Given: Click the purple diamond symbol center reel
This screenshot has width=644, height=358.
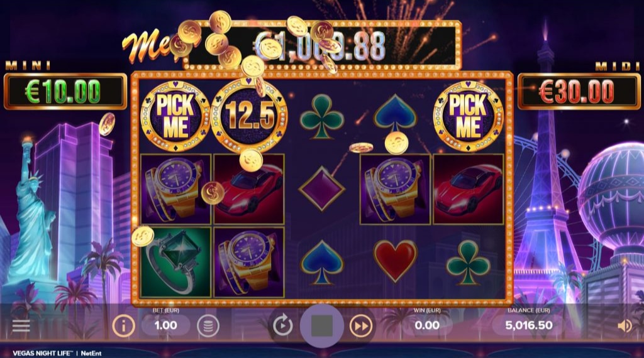Looking at the screenshot, I should (x=321, y=189).
